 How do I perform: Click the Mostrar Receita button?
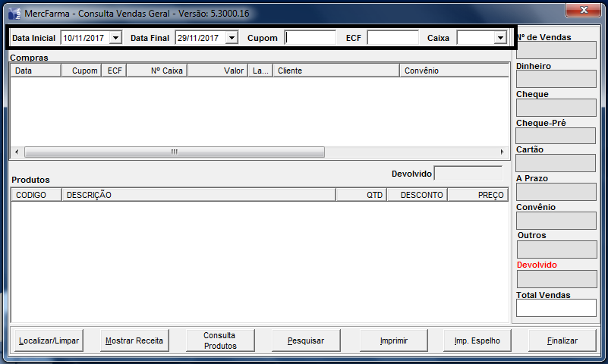[134, 341]
